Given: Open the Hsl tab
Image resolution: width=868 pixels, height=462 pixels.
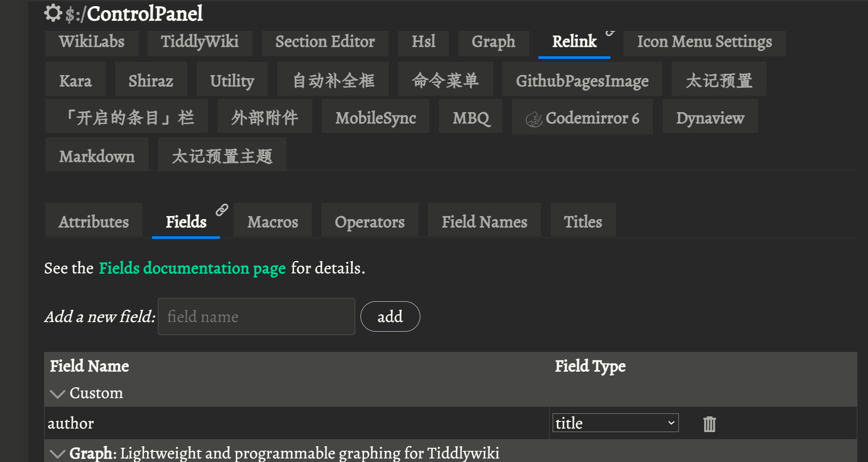Looking at the screenshot, I should coord(423,43).
